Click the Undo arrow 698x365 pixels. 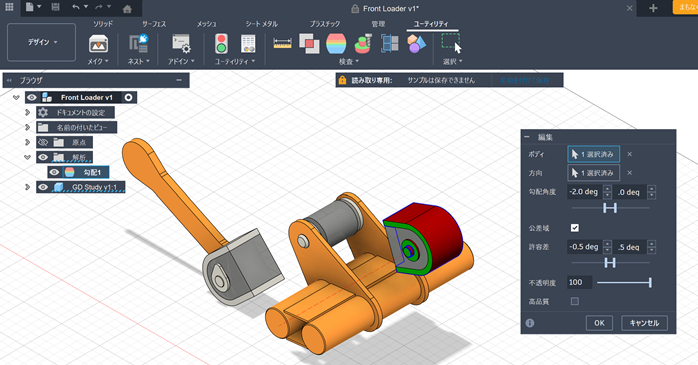click(76, 7)
